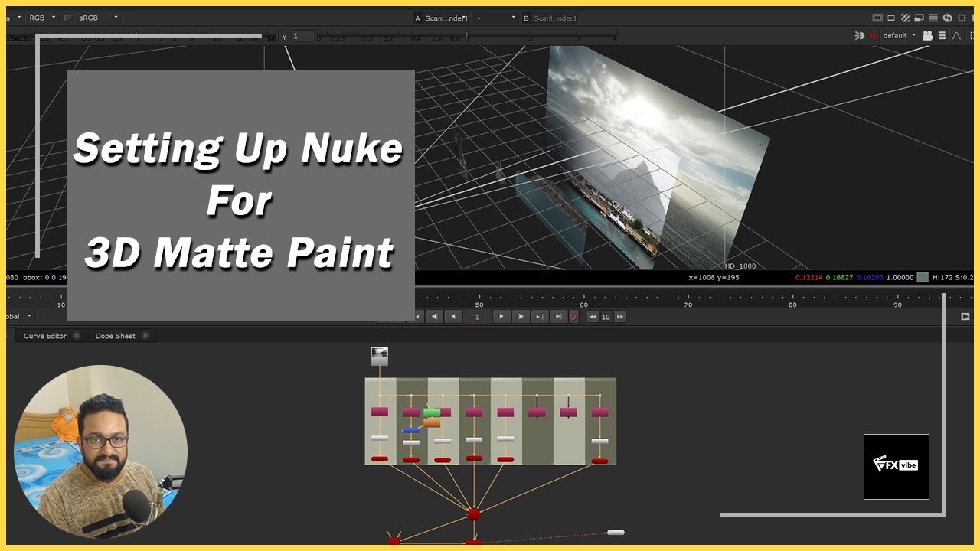Image resolution: width=980 pixels, height=551 pixels.
Task: Click the icon at timeline's right end
Action: (965, 316)
